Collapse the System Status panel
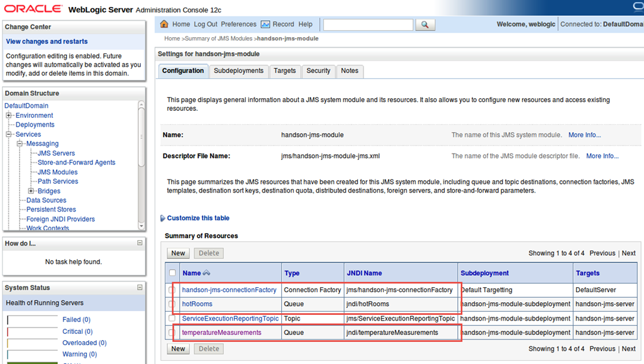The height and width of the screenshot is (364, 644). [140, 288]
